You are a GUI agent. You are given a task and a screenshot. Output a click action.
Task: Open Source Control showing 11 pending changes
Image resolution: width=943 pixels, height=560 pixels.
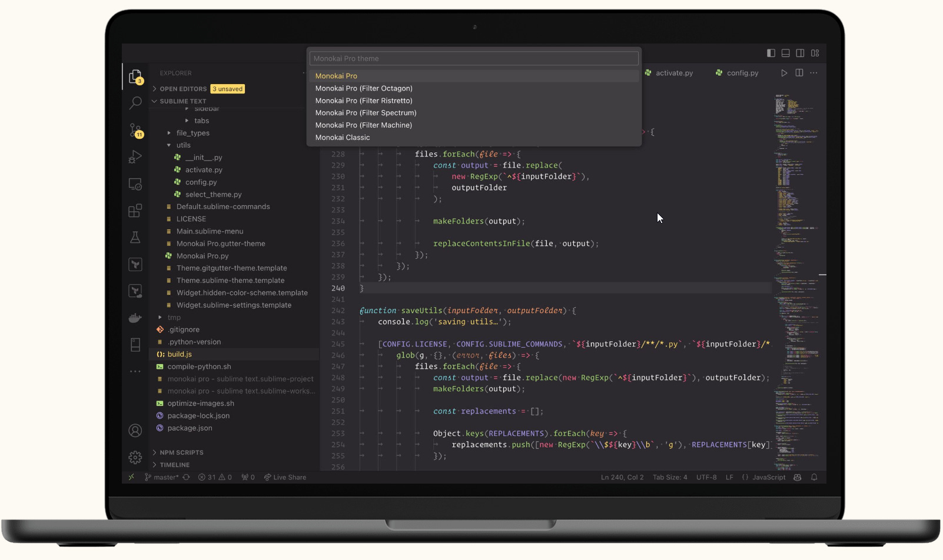135,131
